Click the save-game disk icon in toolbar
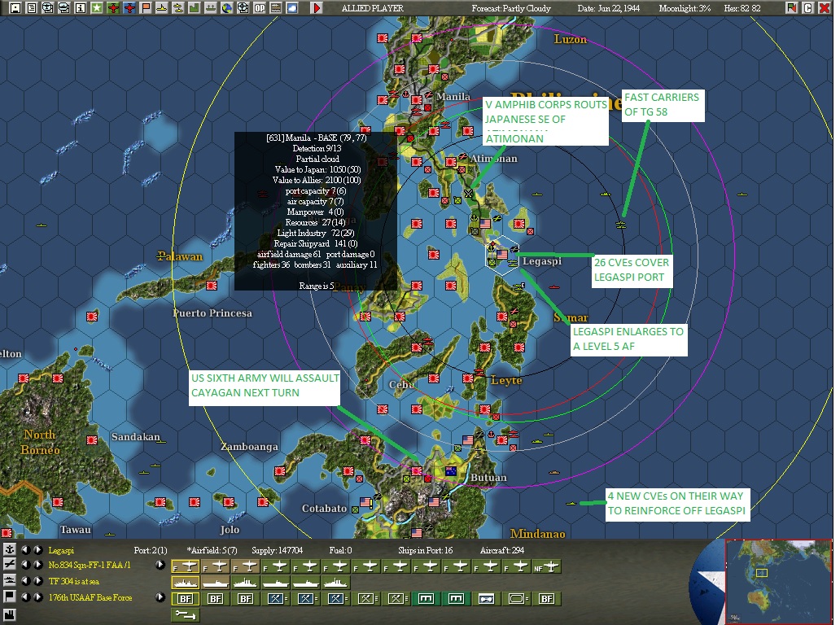 (15, 7)
